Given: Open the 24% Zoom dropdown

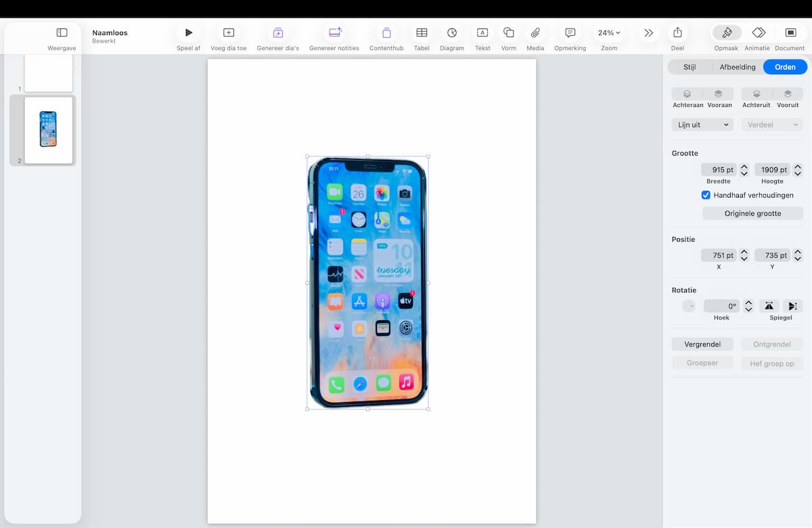Looking at the screenshot, I should (x=609, y=32).
